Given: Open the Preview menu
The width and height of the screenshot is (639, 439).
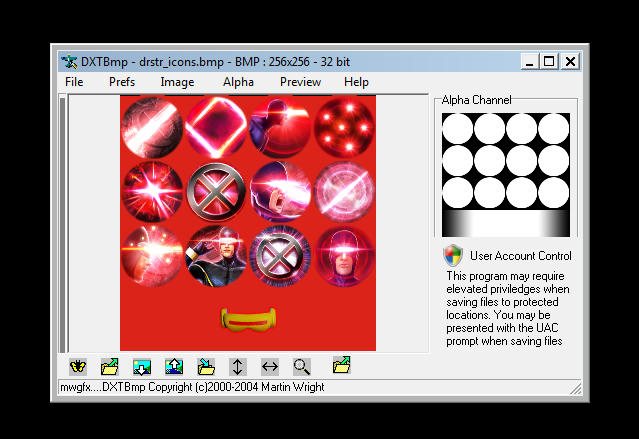Looking at the screenshot, I should pyautogui.click(x=300, y=82).
